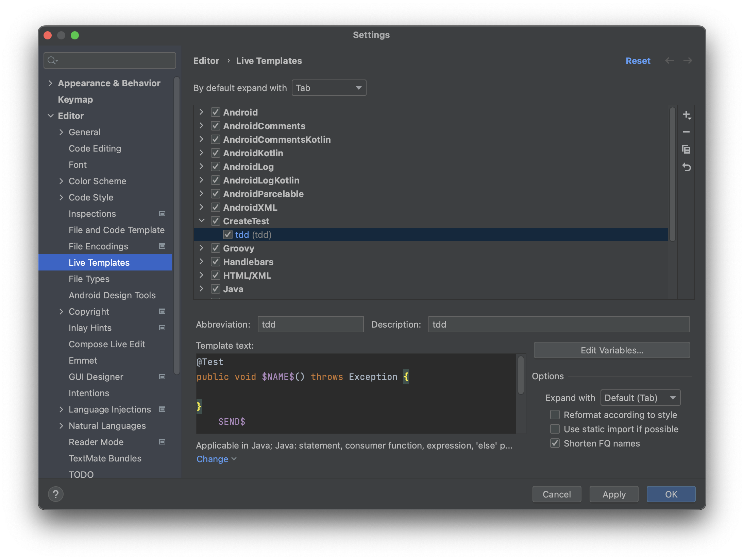
Task: Click the project-level icon next to GUI Designer
Action: coord(162,377)
